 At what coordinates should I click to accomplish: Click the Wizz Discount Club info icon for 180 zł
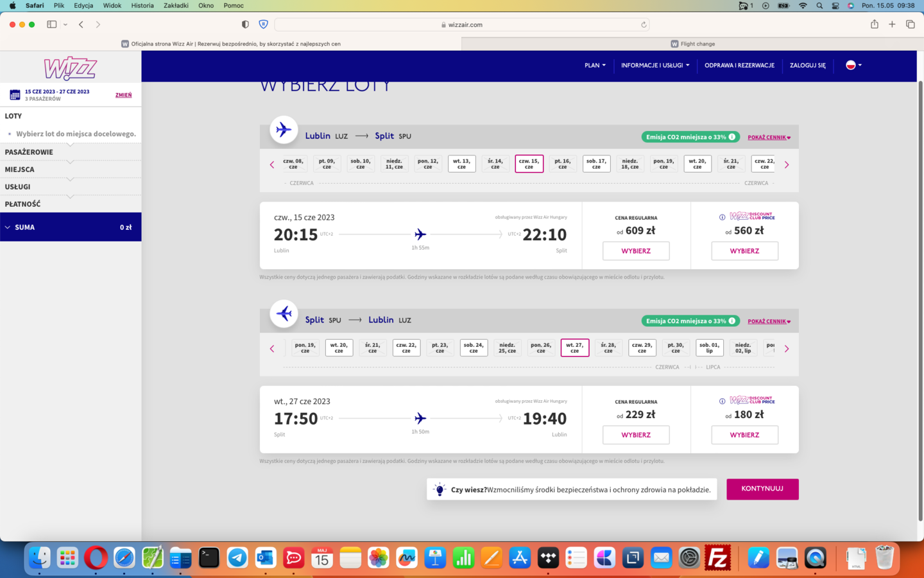pyautogui.click(x=722, y=401)
